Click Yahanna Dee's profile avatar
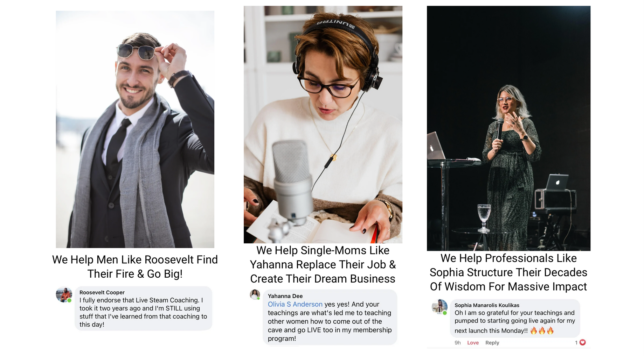644x356 pixels. coord(255,294)
